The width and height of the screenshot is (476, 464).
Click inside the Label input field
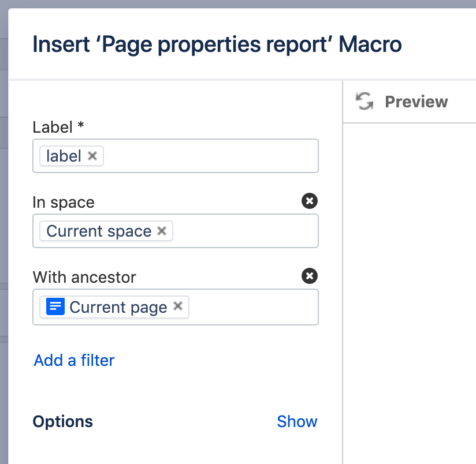[208, 156]
